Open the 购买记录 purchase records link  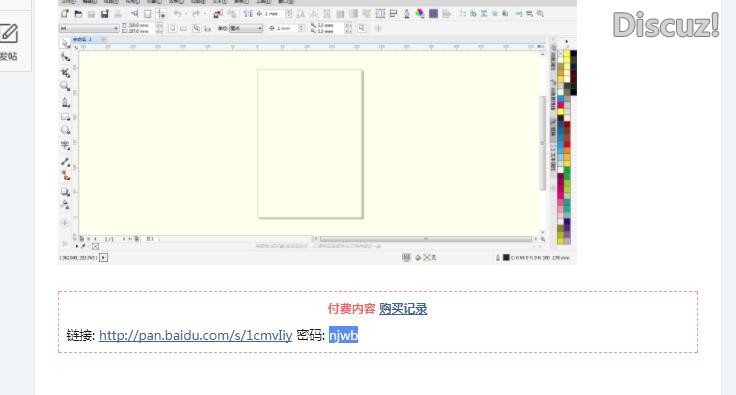pos(403,309)
